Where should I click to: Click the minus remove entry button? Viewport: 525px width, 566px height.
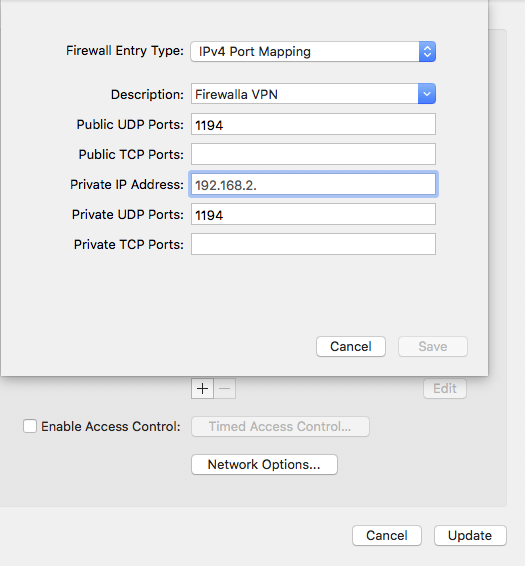(x=225, y=388)
